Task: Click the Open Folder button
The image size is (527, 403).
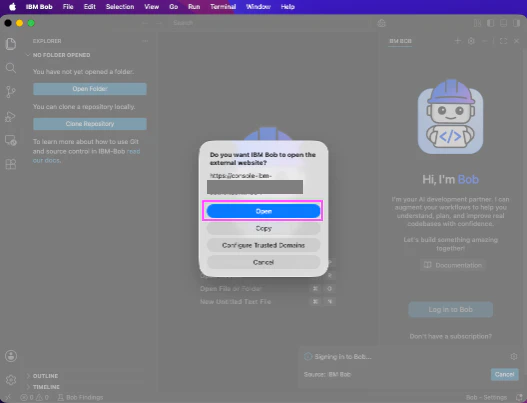Action: point(90,89)
